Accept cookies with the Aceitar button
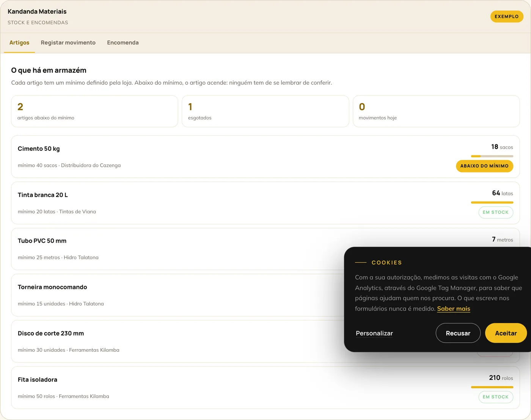The image size is (531, 420). click(506, 333)
